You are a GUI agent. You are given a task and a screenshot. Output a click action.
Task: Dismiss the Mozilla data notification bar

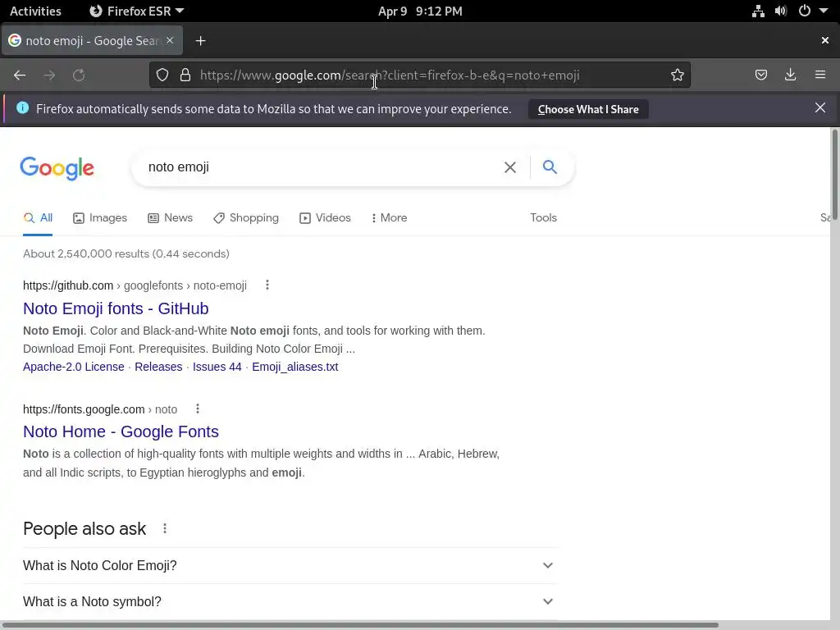point(819,107)
